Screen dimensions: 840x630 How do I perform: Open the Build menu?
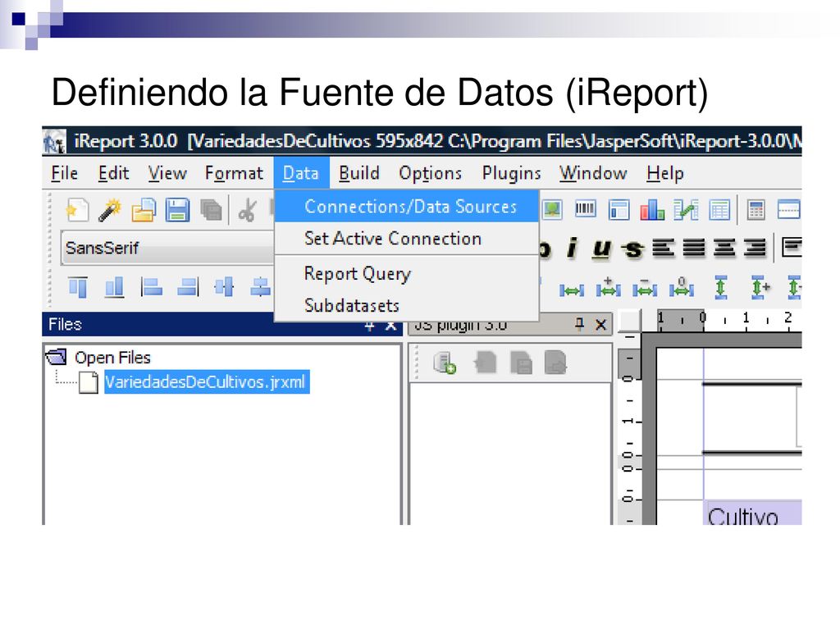pyautogui.click(x=359, y=173)
